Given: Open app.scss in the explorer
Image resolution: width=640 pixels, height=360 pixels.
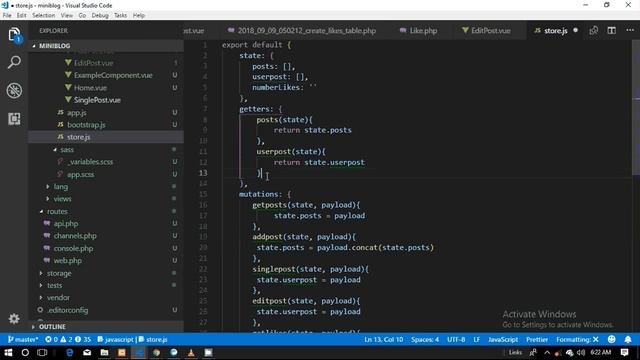Looking at the screenshot, I should click(x=80, y=174).
